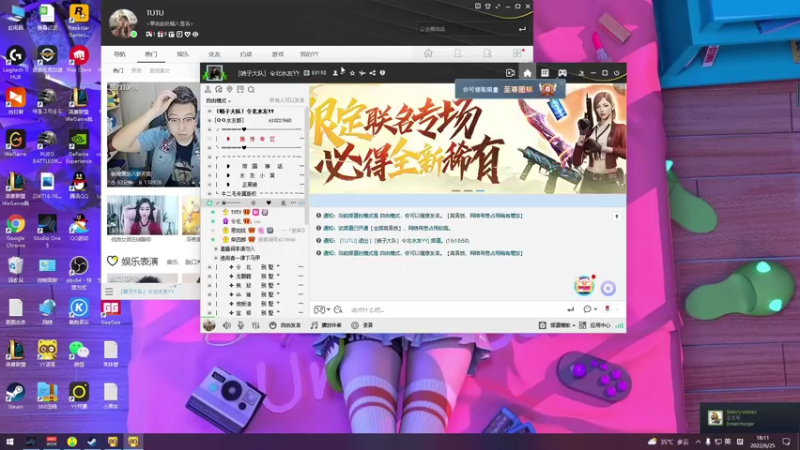Open the house home icon in YY main window
Screen dimensions: 800x450
pyautogui.click(x=428, y=54)
